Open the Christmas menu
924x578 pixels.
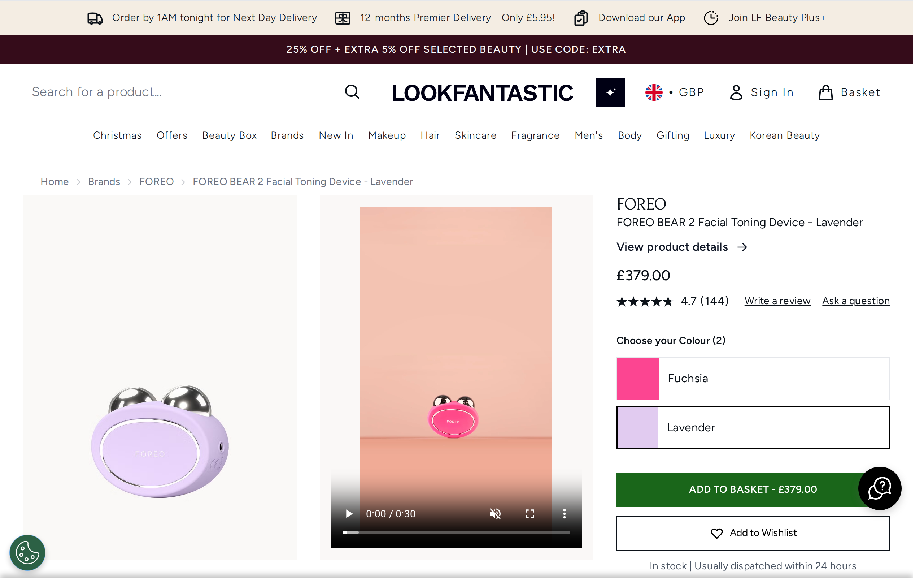tap(117, 135)
